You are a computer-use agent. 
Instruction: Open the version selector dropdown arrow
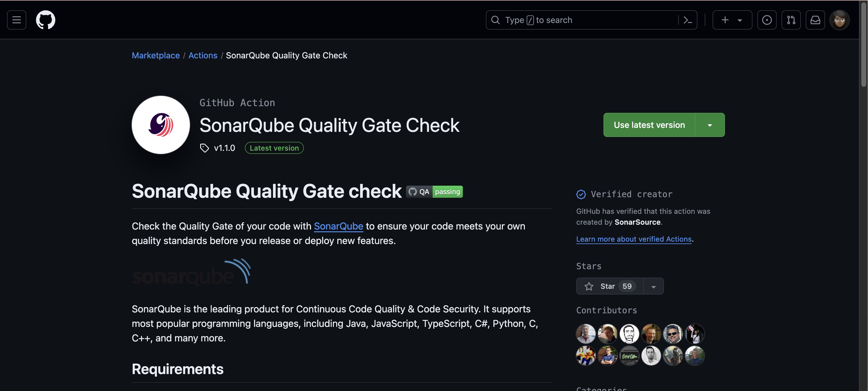(710, 125)
